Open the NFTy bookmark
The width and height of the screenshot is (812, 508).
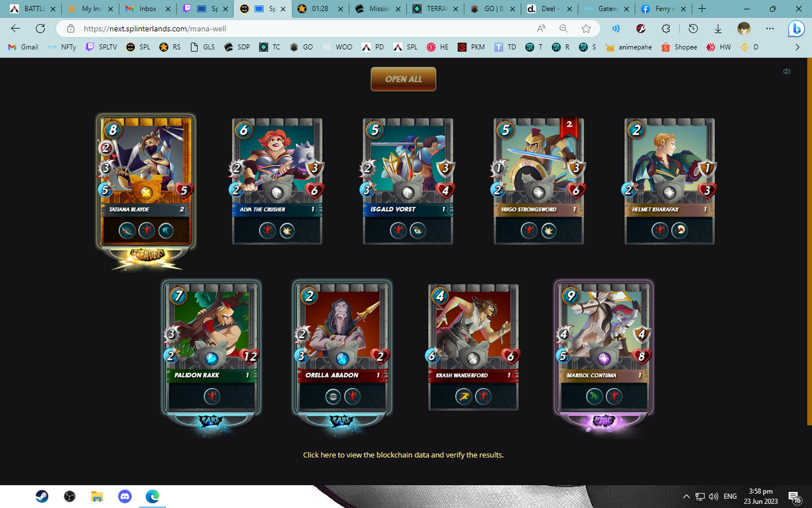[x=62, y=47]
